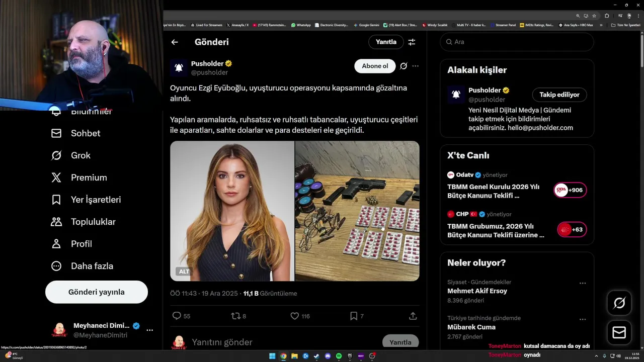The width and height of the screenshot is (644, 362).
Task: Open Chrome extensions puzzle icon
Action: tap(607, 16)
